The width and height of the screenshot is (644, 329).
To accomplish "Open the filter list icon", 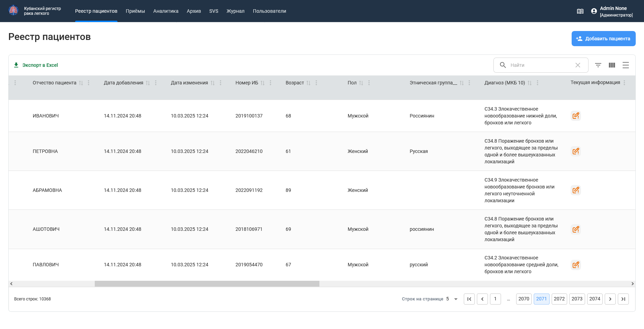I will pyautogui.click(x=598, y=65).
